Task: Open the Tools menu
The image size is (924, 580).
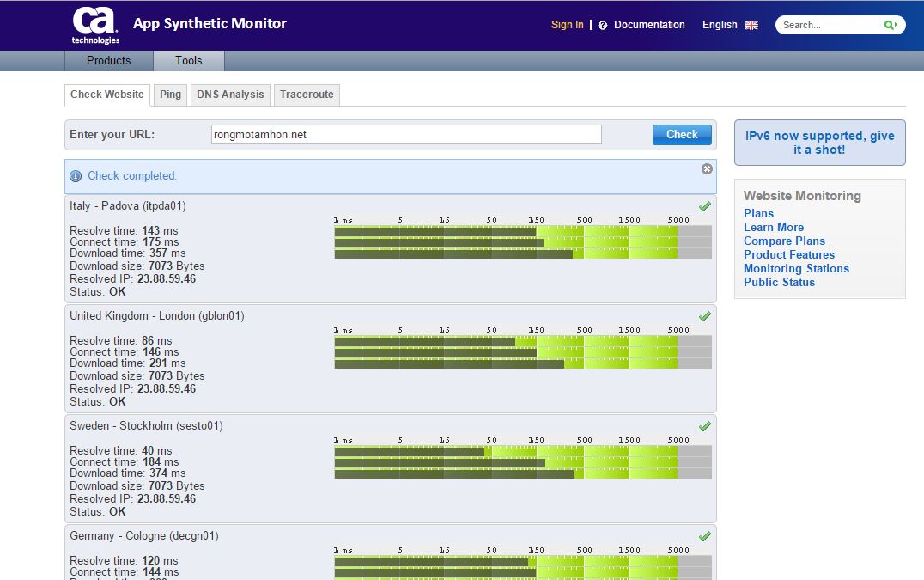Action: tap(189, 61)
